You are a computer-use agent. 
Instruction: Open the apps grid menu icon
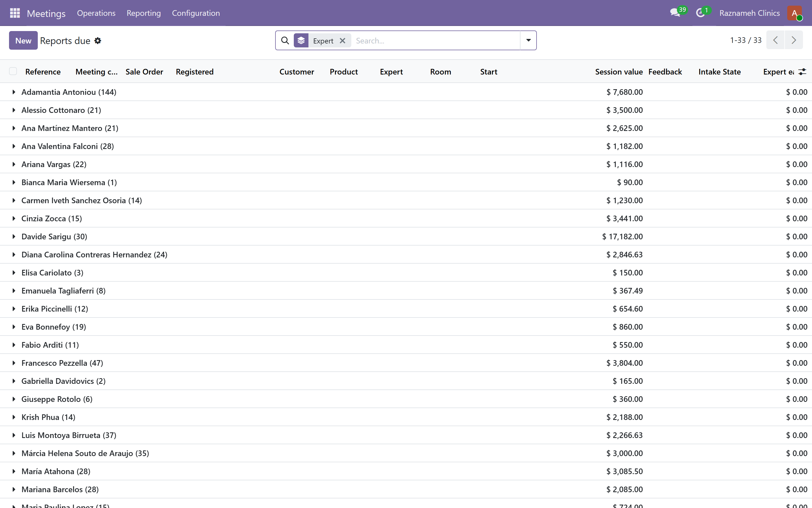tap(15, 13)
